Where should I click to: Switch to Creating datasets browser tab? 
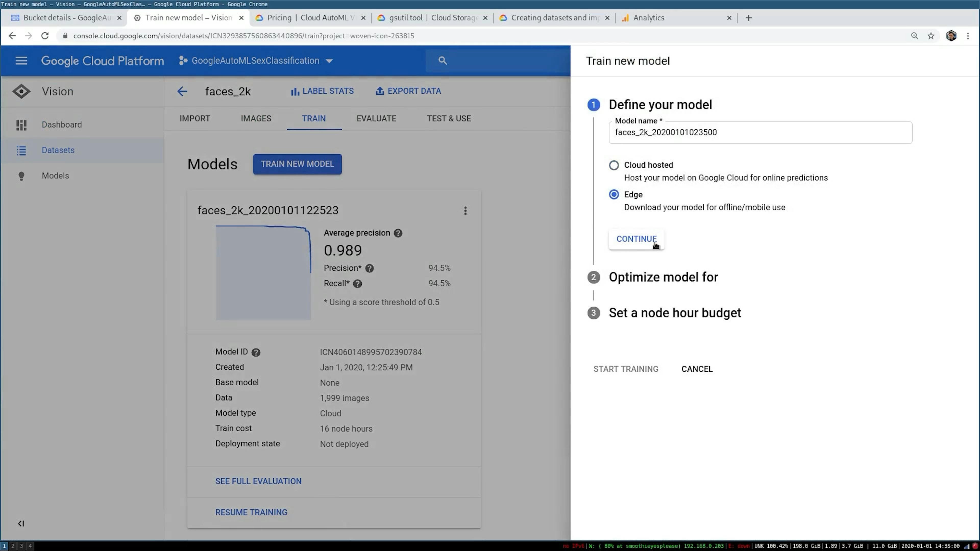coord(554,18)
